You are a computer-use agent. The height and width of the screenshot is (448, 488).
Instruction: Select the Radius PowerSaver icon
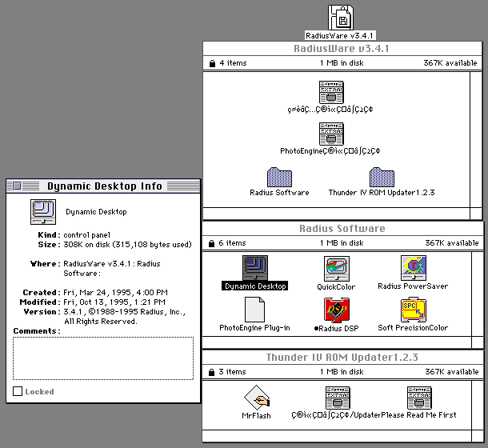pos(414,268)
